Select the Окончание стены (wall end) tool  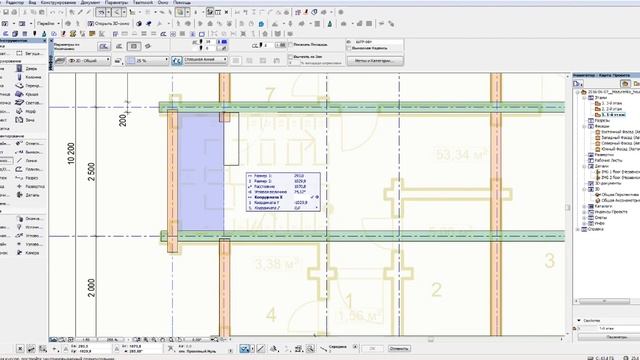(x=29, y=219)
